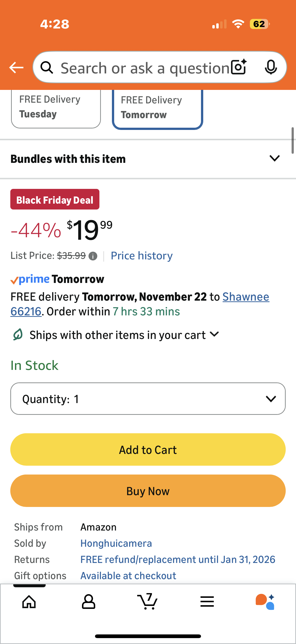Tap the microphone voice search icon

tap(270, 67)
